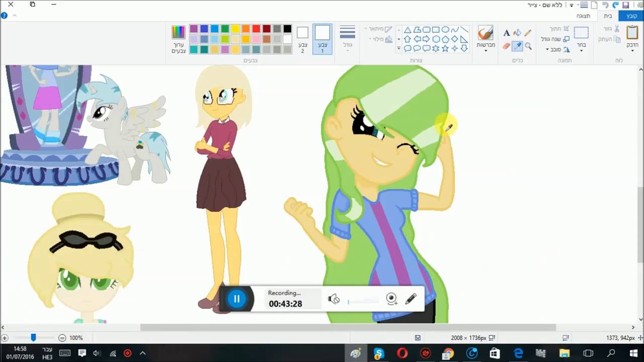The width and height of the screenshot is (644, 362).
Task: Click the horizontal scrollbar thumb
Action: (348, 327)
